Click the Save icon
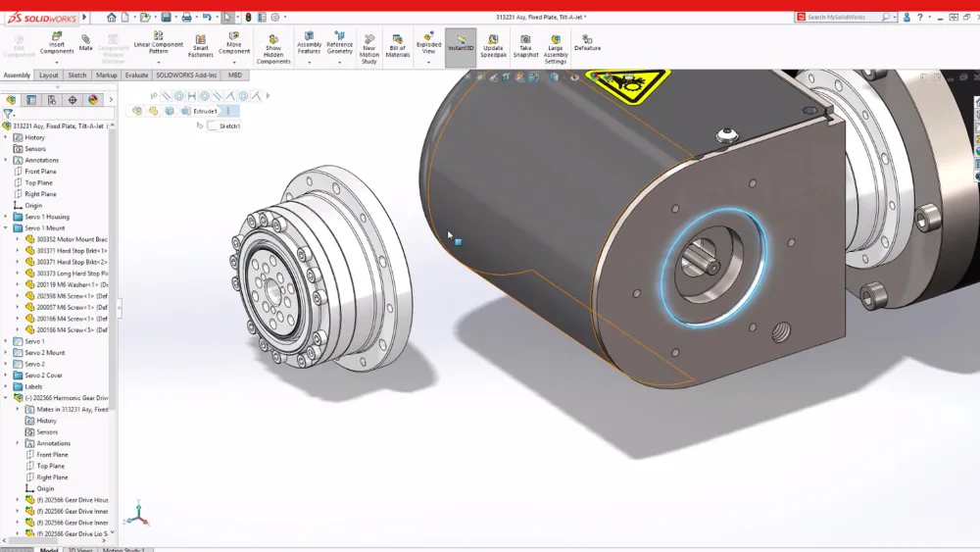980x552 pixels. pyautogui.click(x=166, y=17)
